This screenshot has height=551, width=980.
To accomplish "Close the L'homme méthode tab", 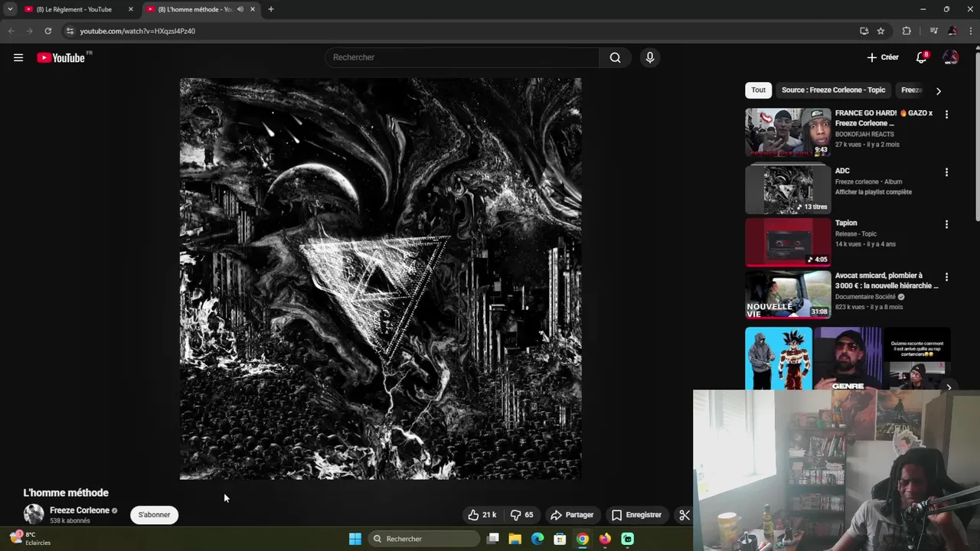I will (253, 9).
